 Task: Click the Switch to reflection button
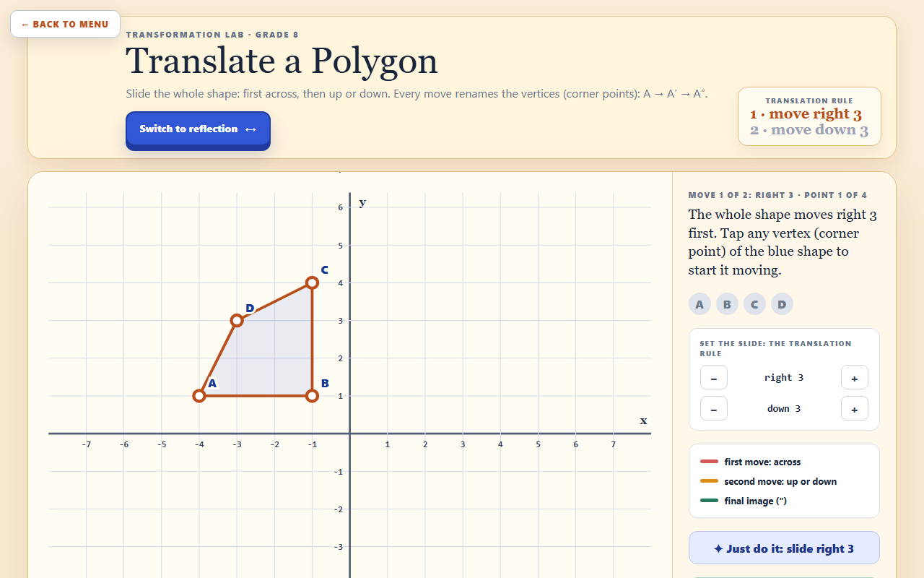[x=198, y=129]
